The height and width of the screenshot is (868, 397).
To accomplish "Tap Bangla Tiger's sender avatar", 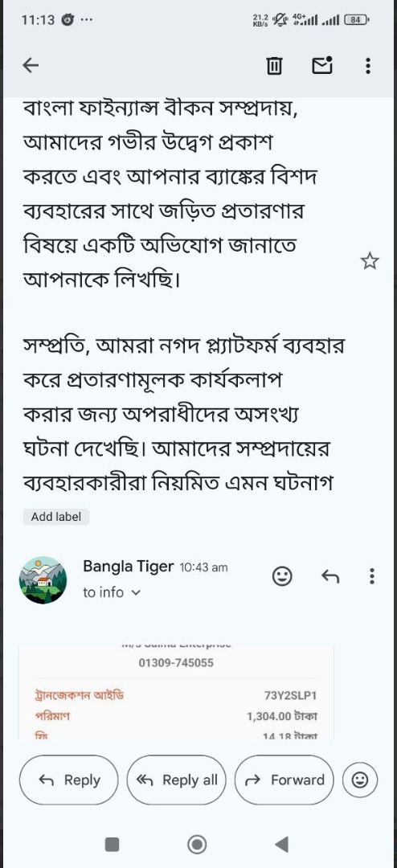I will (43, 579).
